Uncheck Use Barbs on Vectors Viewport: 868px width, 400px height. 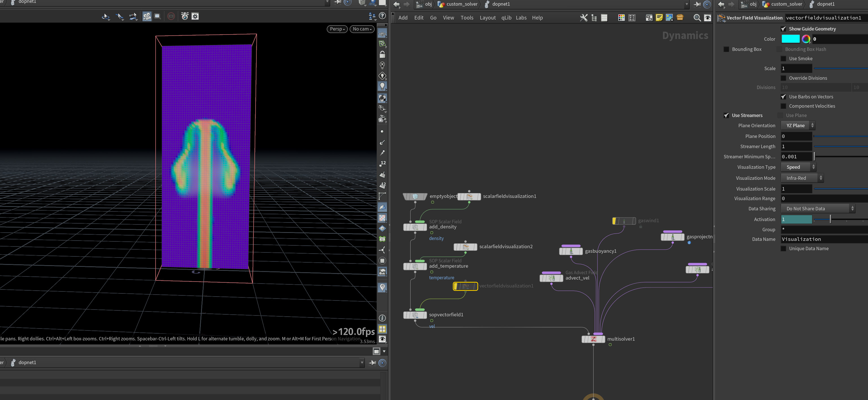pos(783,97)
